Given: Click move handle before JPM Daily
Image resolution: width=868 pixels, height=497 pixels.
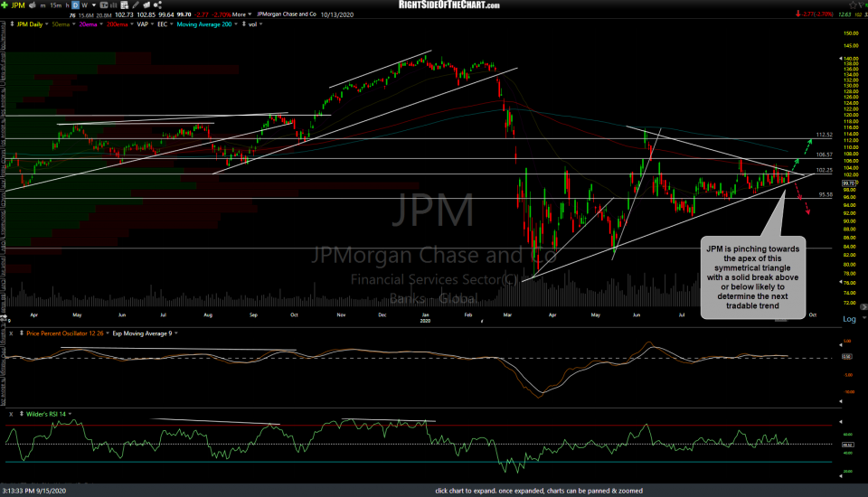Looking at the screenshot, I should pyautogui.click(x=12, y=24).
